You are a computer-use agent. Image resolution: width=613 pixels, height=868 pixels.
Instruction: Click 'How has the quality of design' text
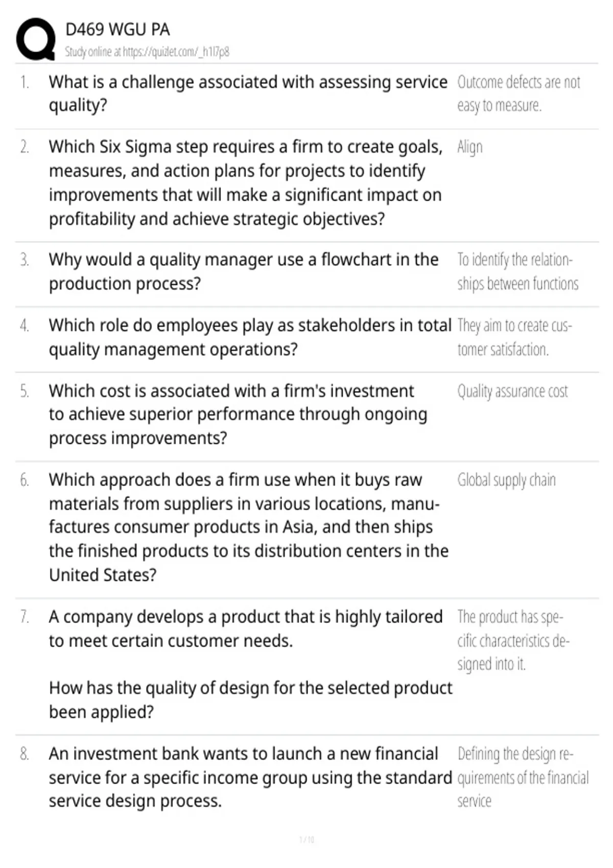point(250,700)
